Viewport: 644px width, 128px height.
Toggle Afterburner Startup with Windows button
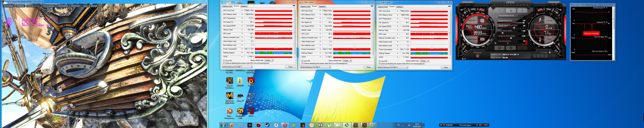tap(477, 56)
